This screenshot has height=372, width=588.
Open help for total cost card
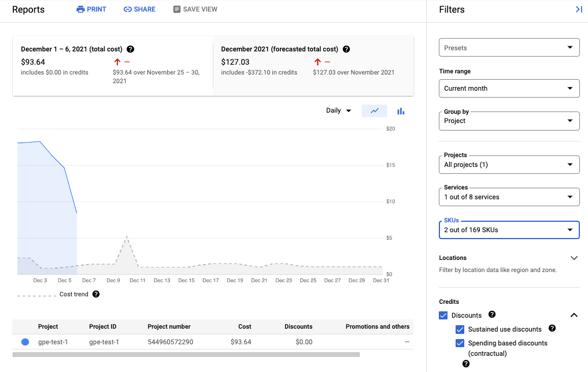(x=131, y=49)
